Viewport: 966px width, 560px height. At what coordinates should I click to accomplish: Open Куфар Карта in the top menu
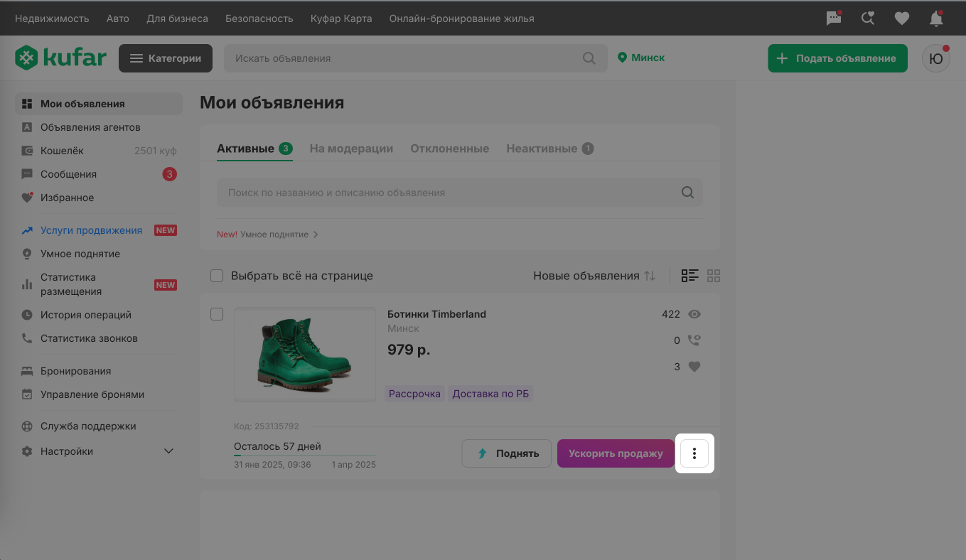click(x=341, y=18)
